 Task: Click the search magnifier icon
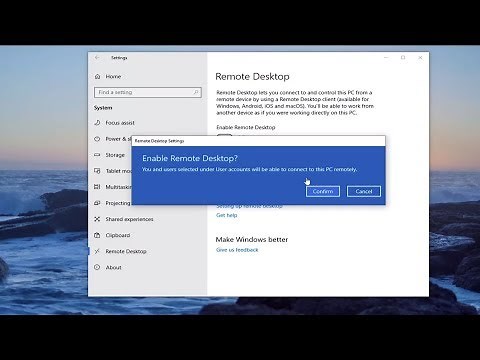click(196, 92)
